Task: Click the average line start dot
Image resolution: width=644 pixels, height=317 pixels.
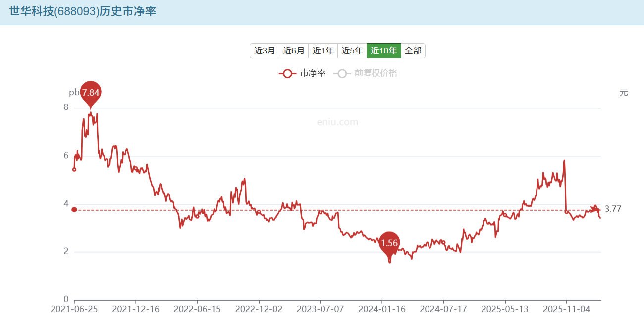Action: pyautogui.click(x=74, y=210)
